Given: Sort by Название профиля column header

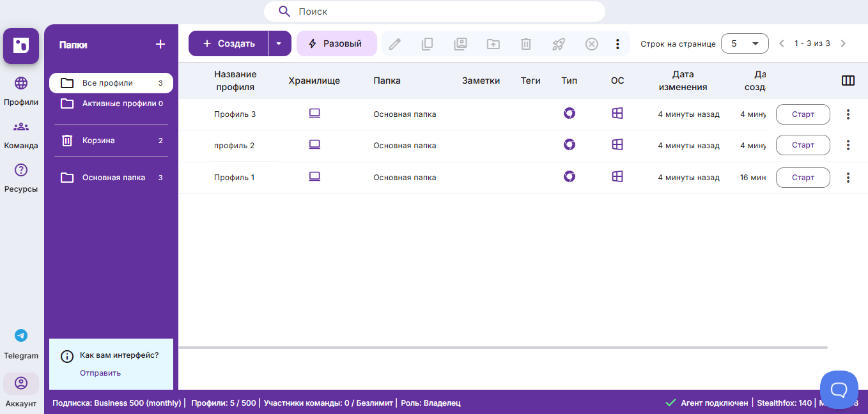Looking at the screenshot, I should coord(235,81).
